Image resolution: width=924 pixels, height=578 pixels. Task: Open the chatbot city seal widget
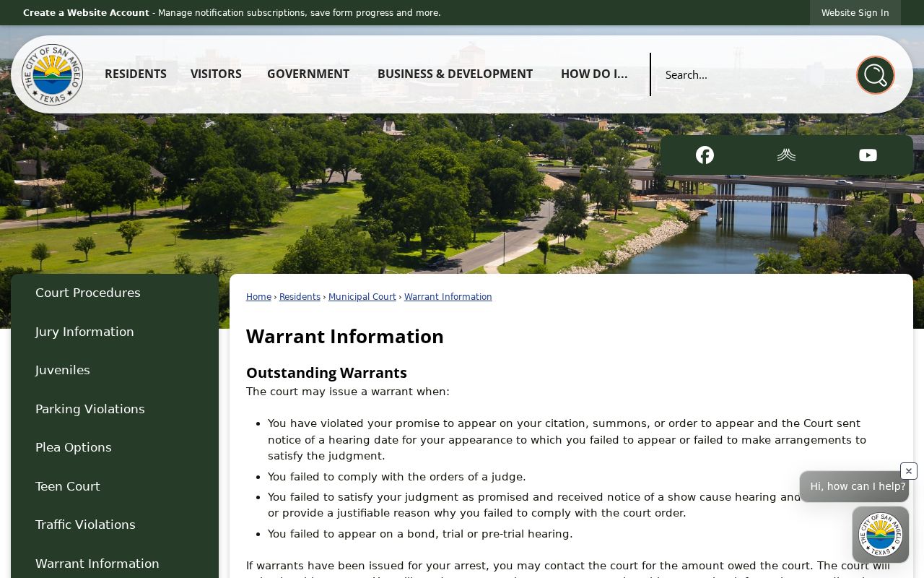(x=880, y=535)
